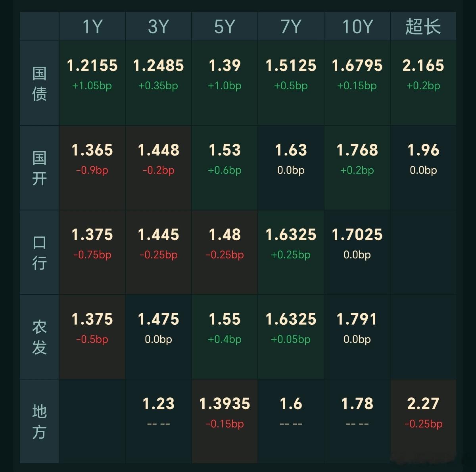This screenshot has height=472, width=476.
Task: Click the 地方 超长 cell showing 2.27
Action: click(423, 421)
